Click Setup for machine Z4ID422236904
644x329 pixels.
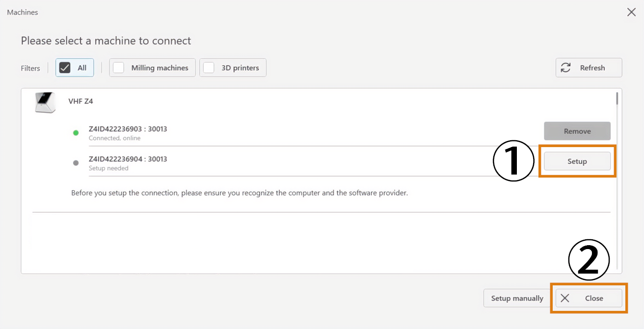(577, 161)
